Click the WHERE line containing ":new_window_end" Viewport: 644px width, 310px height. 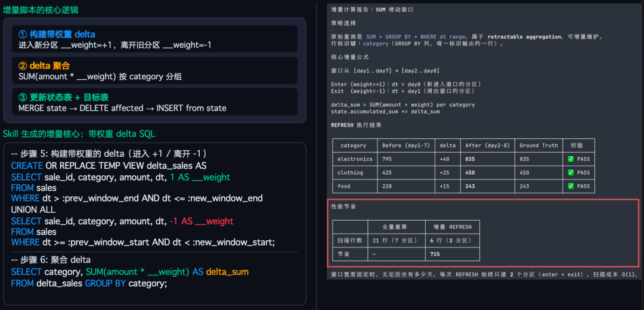click(137, 199)
